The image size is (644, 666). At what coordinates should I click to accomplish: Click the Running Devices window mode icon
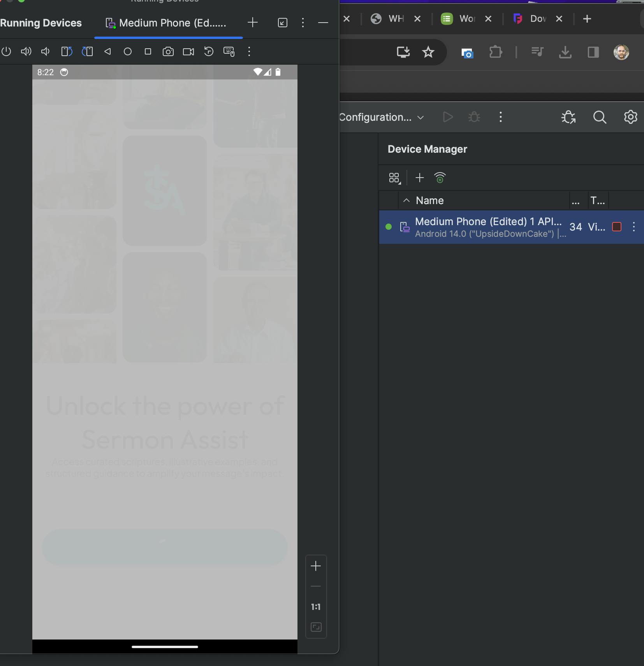pos(283,23)
